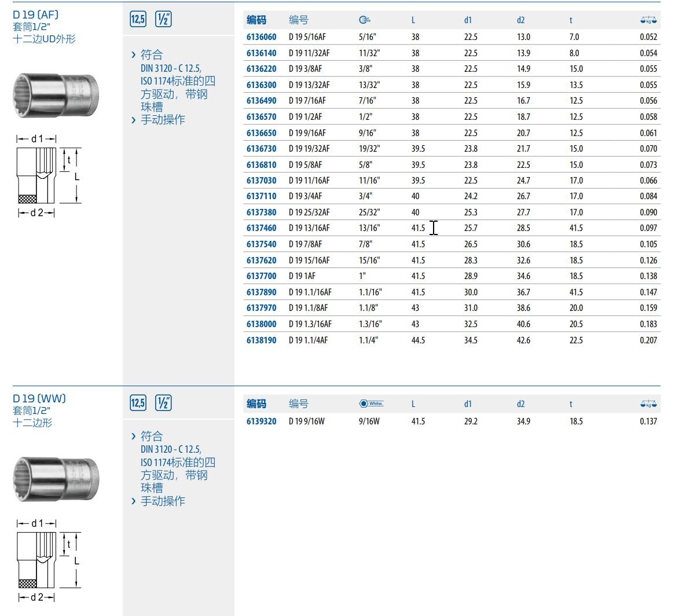Click product code 6138190 in the last AF row
This screenshot has width=675, height=616.
click(x=261, y=340)
